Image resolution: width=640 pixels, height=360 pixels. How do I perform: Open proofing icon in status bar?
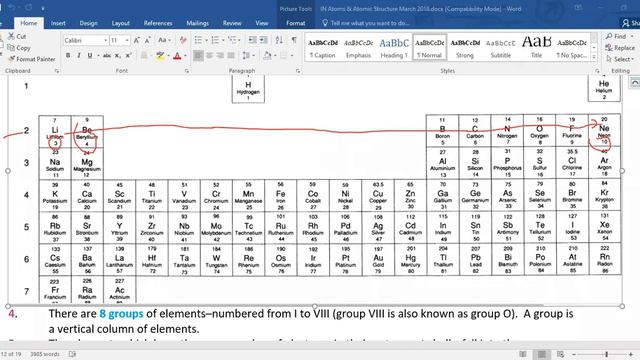pyautogui.click(x=73, y=354)
